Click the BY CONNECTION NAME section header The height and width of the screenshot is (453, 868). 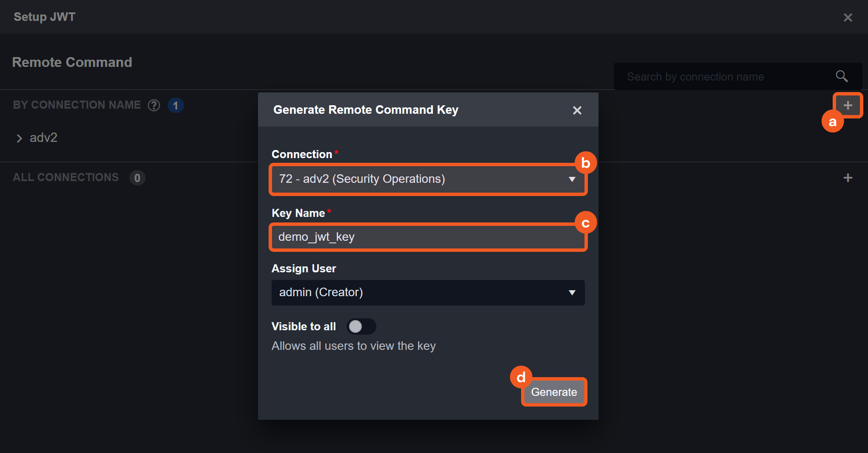pos(77,105)
